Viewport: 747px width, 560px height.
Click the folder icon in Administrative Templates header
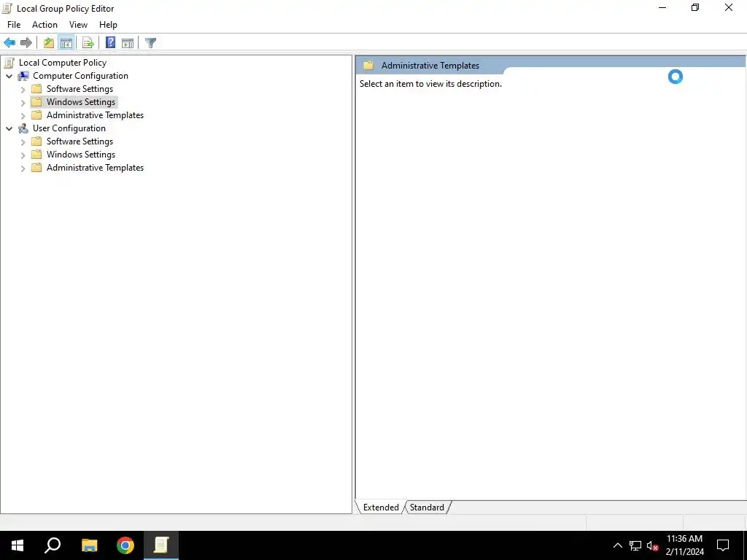coord(368,65)
